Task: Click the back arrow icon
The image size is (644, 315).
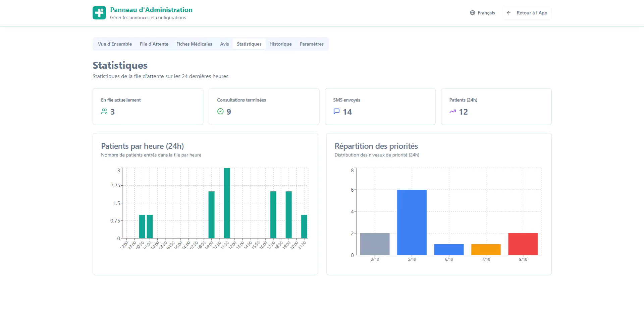Action: [x=508, y=13]
